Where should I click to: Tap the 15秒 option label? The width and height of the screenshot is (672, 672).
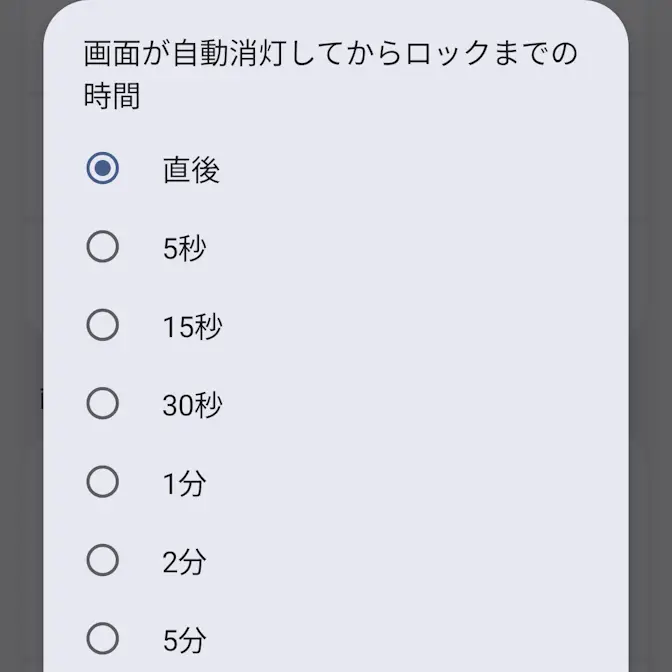192,327
